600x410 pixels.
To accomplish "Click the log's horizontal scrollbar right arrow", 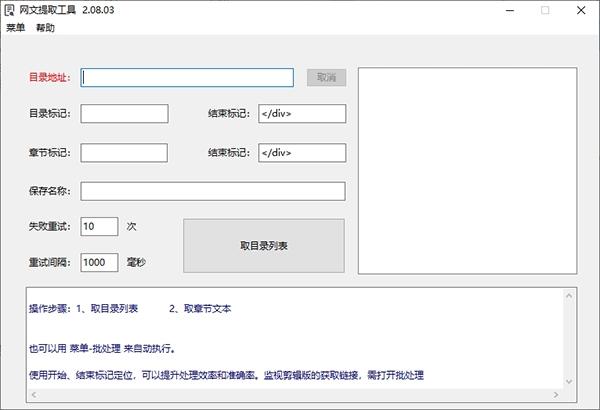I will pyautogui.click(x=556, y=394).
